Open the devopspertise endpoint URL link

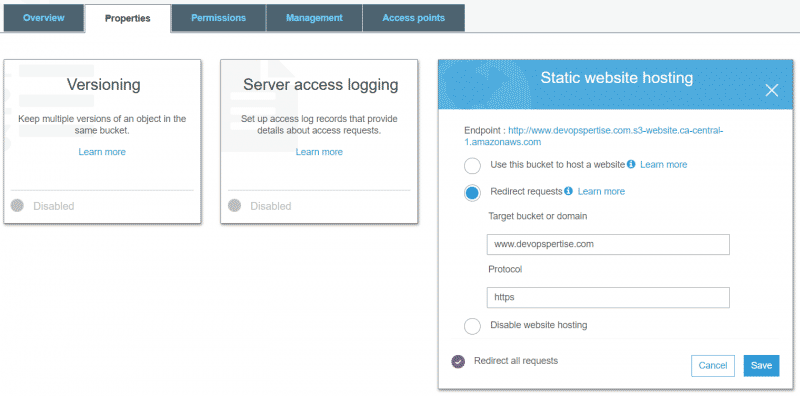point(593,136)
